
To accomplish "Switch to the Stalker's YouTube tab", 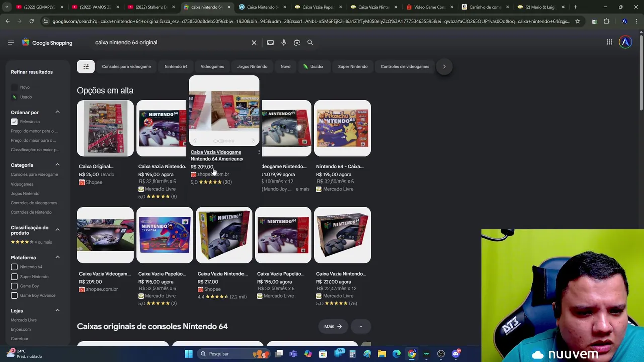I will 150,7.
